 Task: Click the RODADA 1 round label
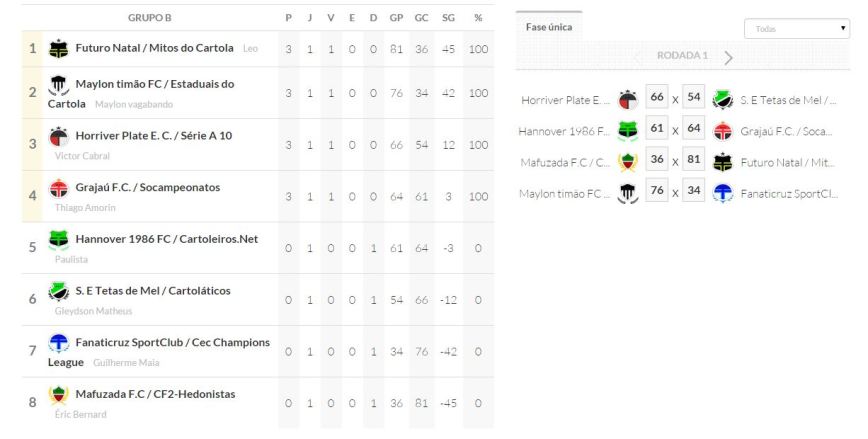tap(682, 56)
